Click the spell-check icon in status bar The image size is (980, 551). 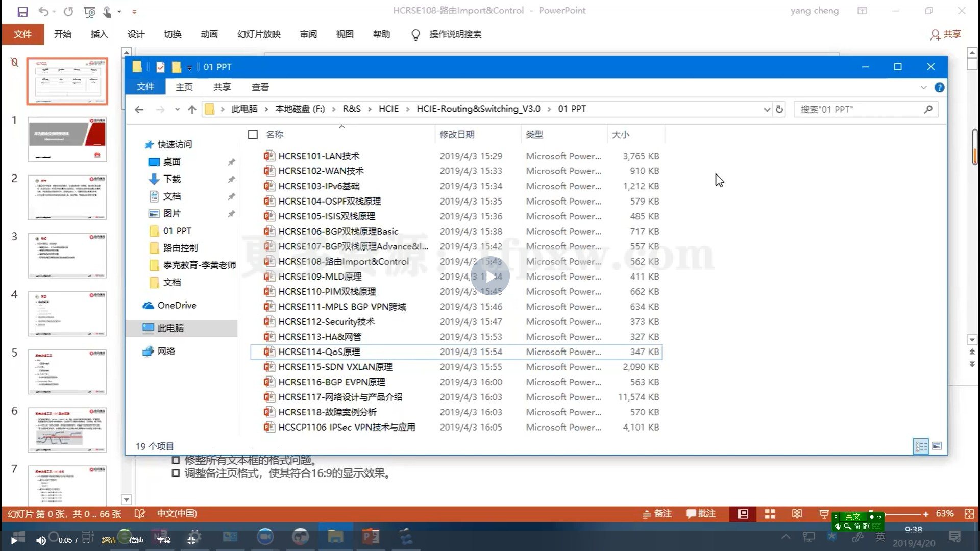click(139, 514)
